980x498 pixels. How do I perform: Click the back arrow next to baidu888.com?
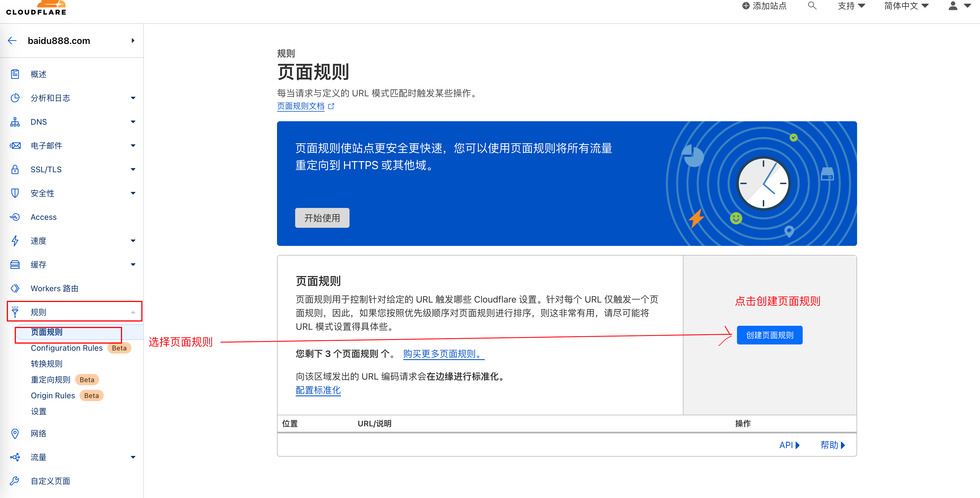coord(12,41)
